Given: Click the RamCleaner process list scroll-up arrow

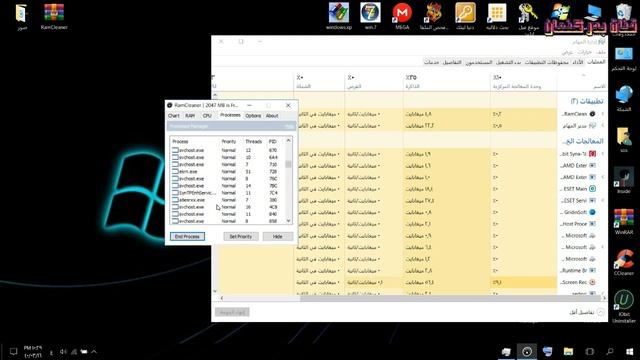Looking at the screenshot, I should coord(289,141).
